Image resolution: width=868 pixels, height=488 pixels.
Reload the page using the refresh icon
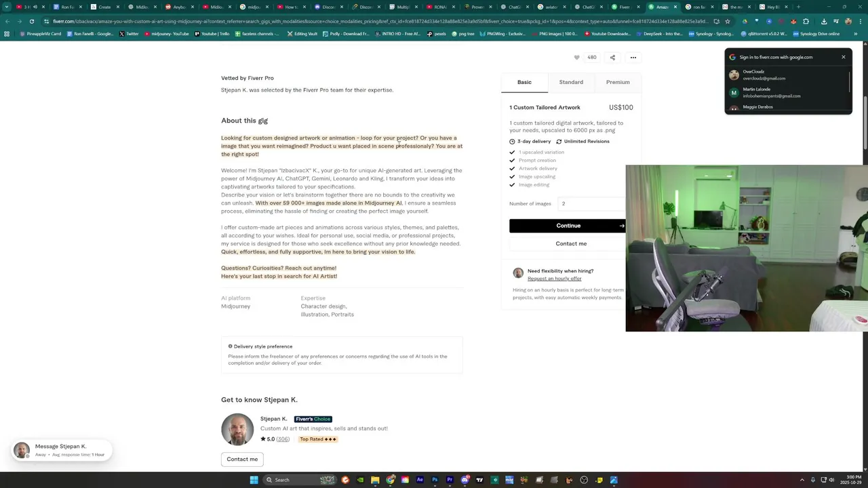(x=32, y=21)
